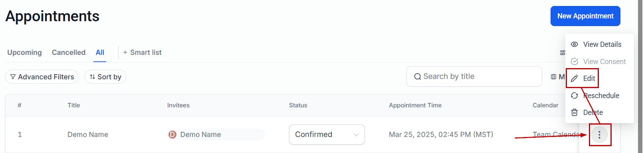Select the All tab
The width and height of the screenshot is (644, 153).
(x=100, y=52)
